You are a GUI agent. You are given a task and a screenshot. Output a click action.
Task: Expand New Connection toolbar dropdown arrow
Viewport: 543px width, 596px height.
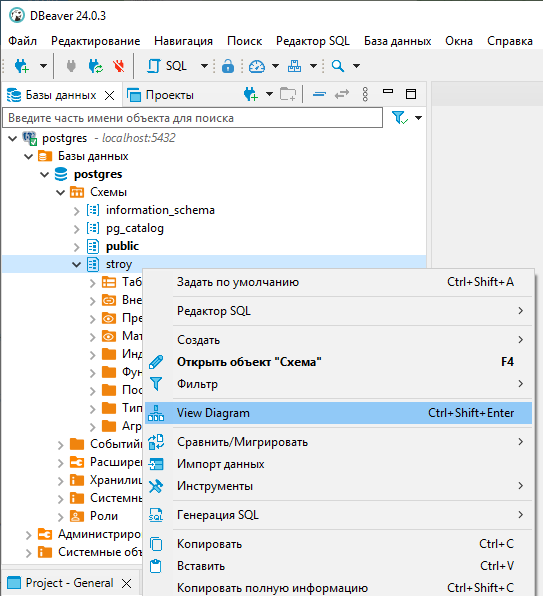tap(43, 66)
